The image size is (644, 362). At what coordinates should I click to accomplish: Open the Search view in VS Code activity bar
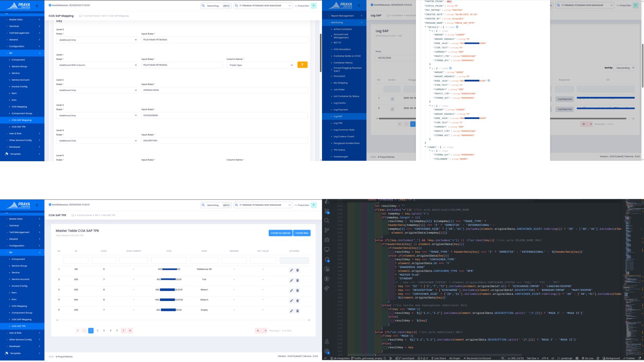click(x=327, y=221)
